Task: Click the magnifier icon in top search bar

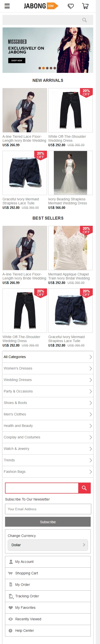Action: [84, 20]
